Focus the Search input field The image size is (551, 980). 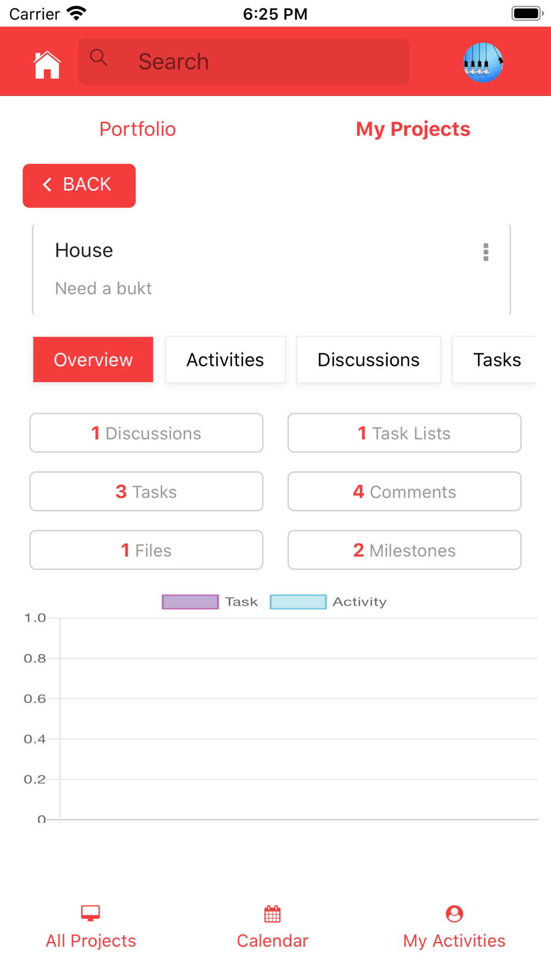click(x=244, y=61)
